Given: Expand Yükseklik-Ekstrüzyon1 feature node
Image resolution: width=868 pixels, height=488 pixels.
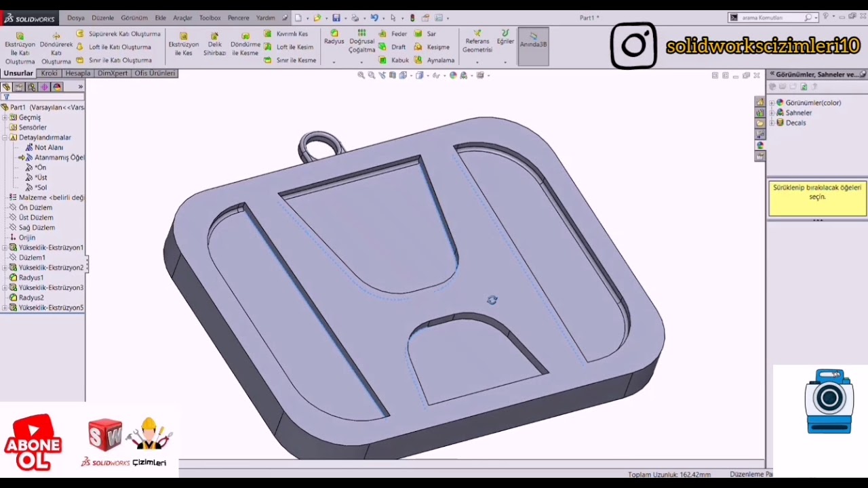Looking at the screenshot, I should (x=5, y=248).
